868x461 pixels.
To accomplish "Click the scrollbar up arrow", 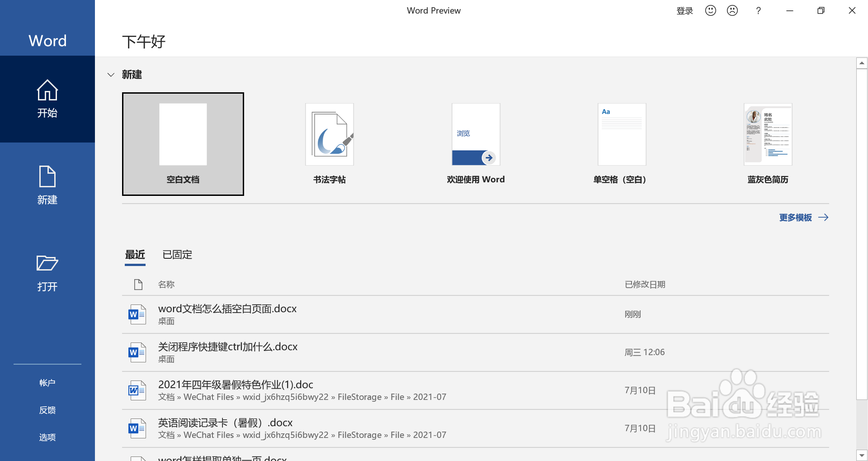I will click(x=862, y=63).
